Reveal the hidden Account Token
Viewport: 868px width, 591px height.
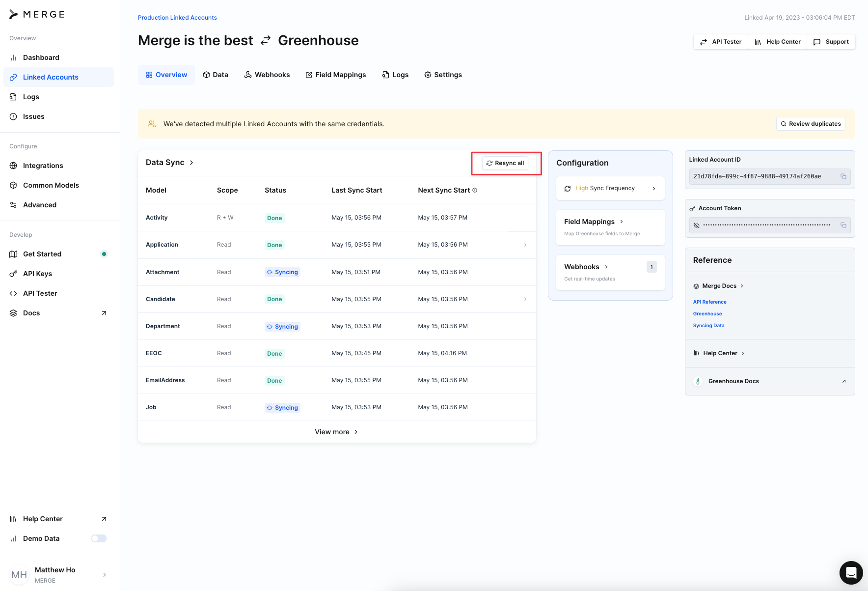[696, 225]
